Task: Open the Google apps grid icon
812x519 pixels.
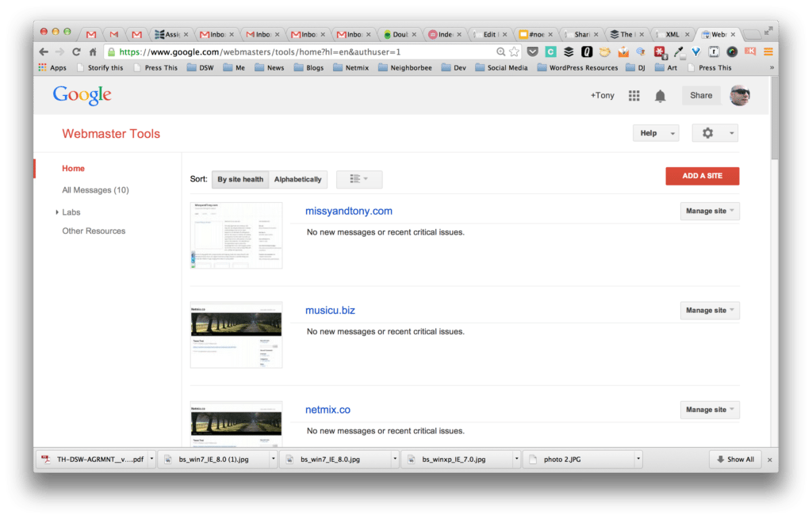Action: tap(634, 96)
